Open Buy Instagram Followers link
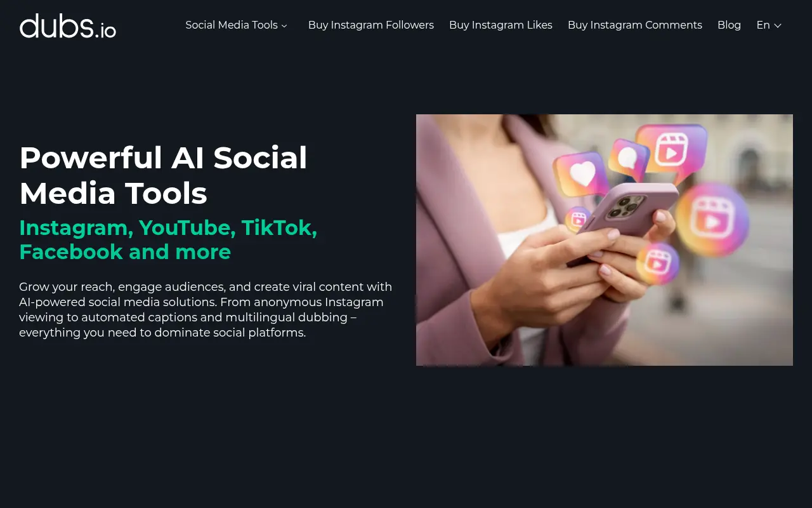 click(371, 25)
